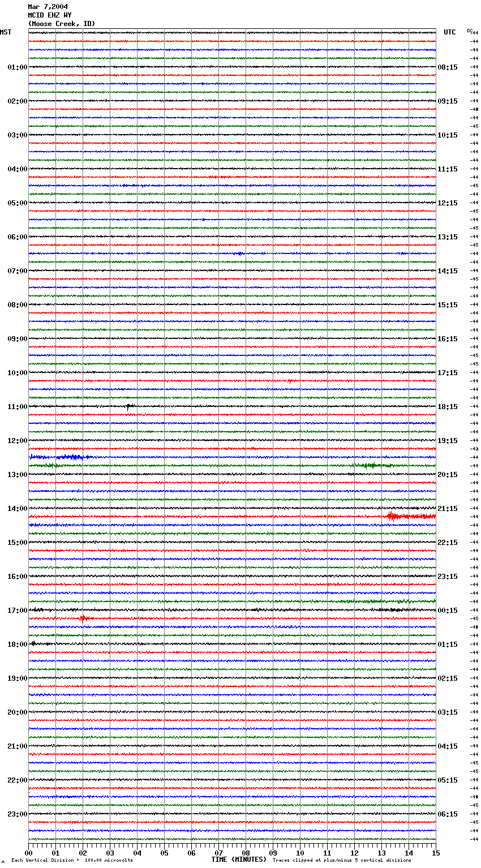Select the 07:00 MST time label
Viewport: 481px width, 868px height.
point(18,271)
